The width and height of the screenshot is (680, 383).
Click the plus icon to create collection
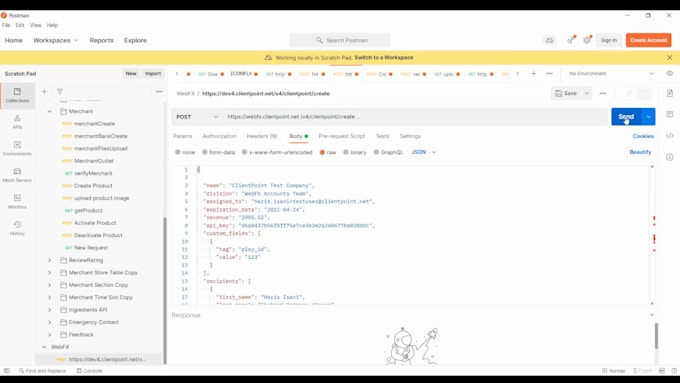[44, 92]
